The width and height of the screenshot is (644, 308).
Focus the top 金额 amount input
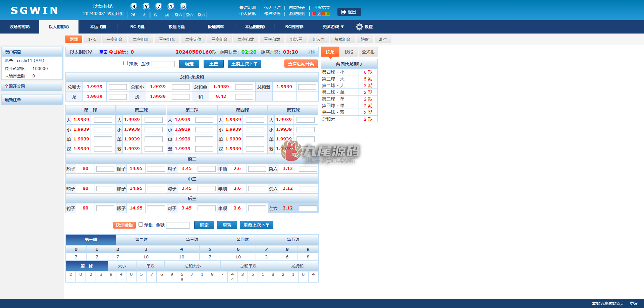pyautogui.click(x=163, y=64)
